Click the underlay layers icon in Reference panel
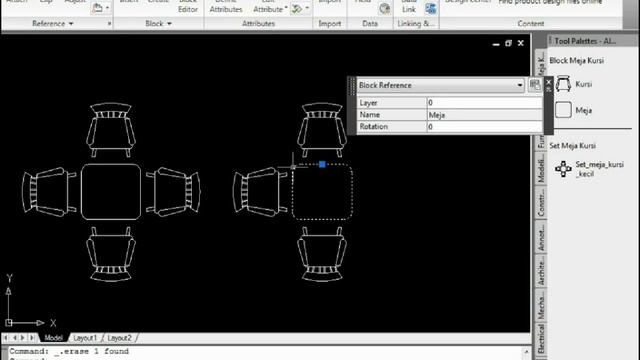Image resolution: width=640 pixels, height=360 pixels. 97,8
